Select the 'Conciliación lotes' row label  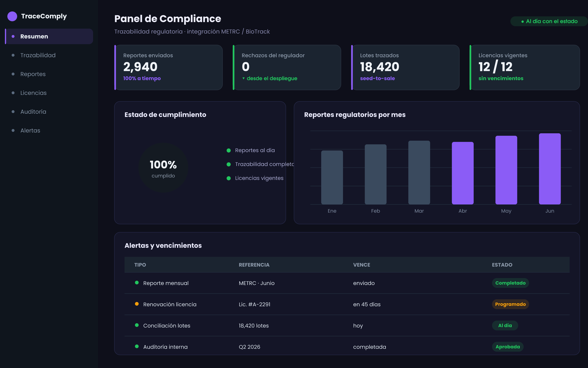pos(167,326)
